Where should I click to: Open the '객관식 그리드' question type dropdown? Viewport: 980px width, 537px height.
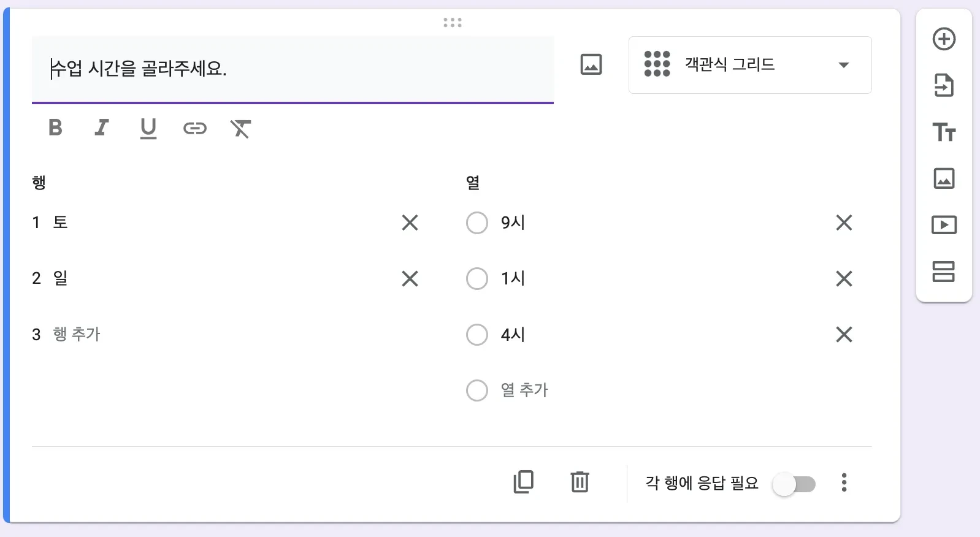[x=749, y=65]
